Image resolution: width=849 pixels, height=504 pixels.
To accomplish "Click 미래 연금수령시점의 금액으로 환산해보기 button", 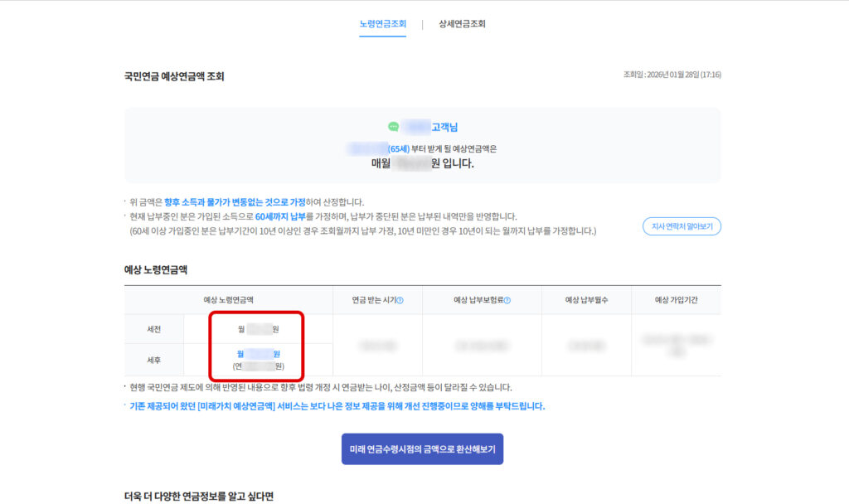I will [424, 448].
